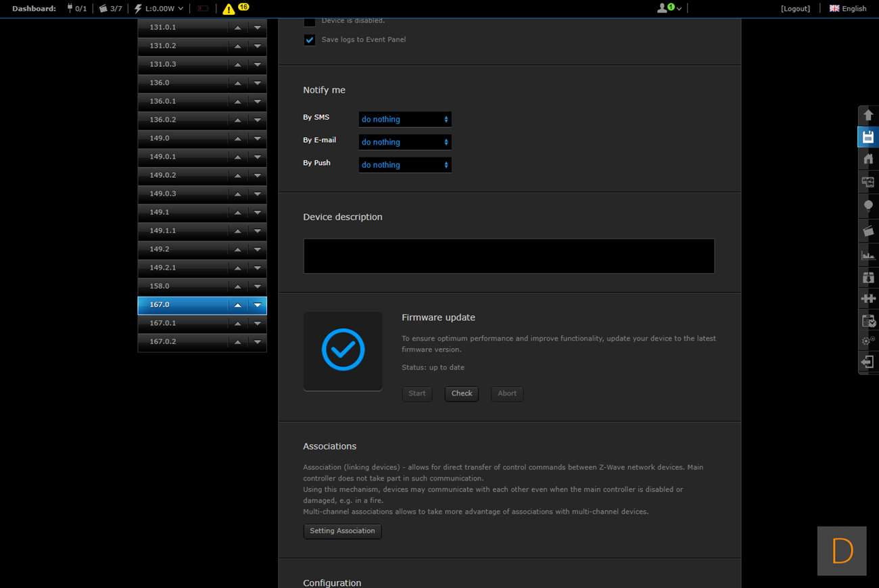Click the Logout link

795,9
